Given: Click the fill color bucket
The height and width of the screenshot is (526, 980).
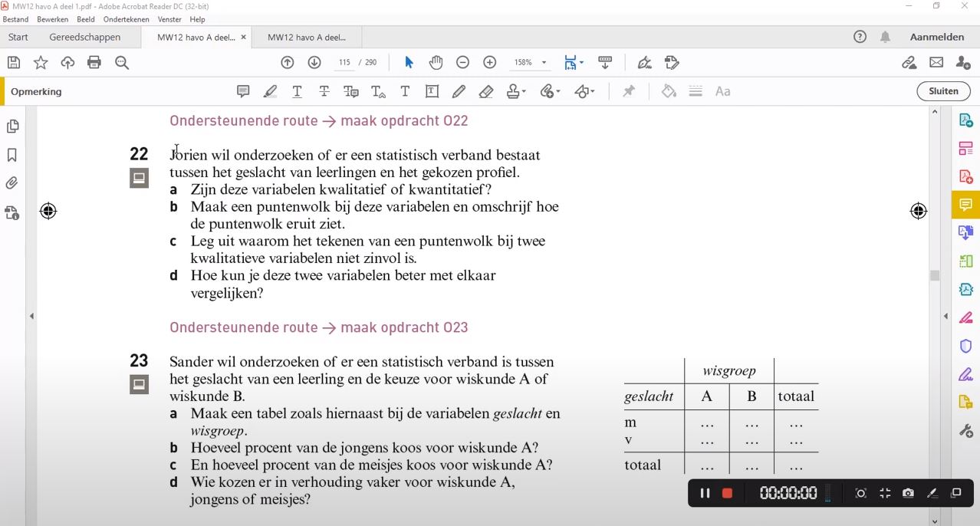Looking at the screenshot, I should click(x=669, y=91).
